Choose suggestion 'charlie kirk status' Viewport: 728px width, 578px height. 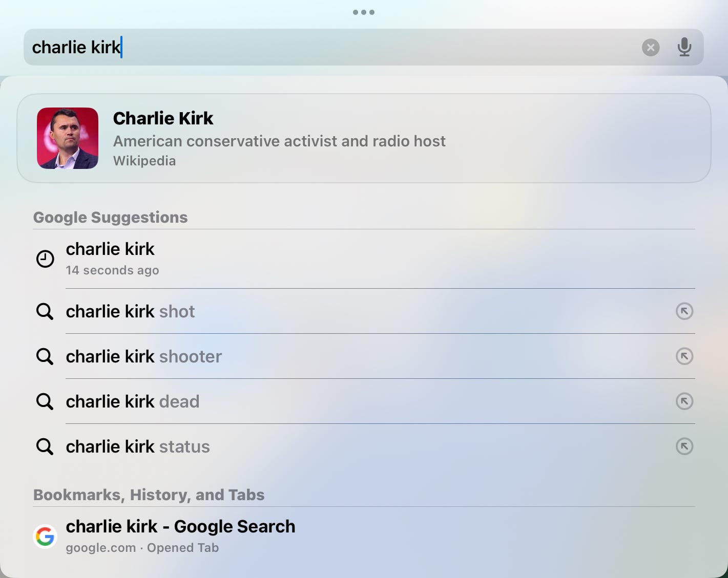(x=364, y=446)
